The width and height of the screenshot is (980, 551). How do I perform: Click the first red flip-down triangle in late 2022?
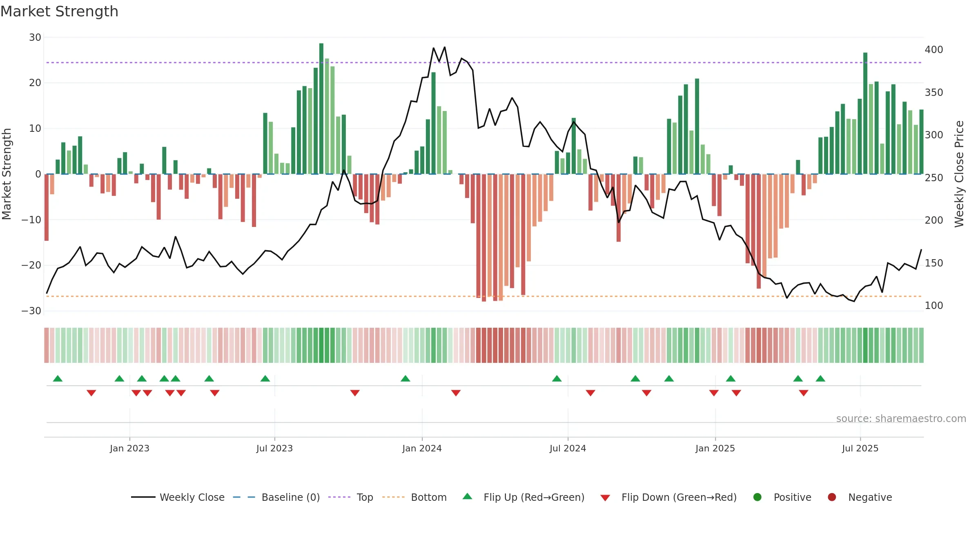(x=91, y=393)
